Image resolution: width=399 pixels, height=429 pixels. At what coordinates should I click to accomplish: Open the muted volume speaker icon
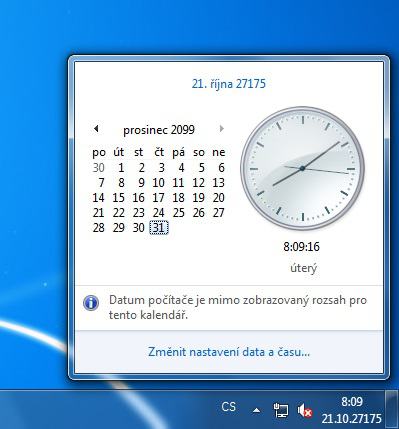coord(305,410)
